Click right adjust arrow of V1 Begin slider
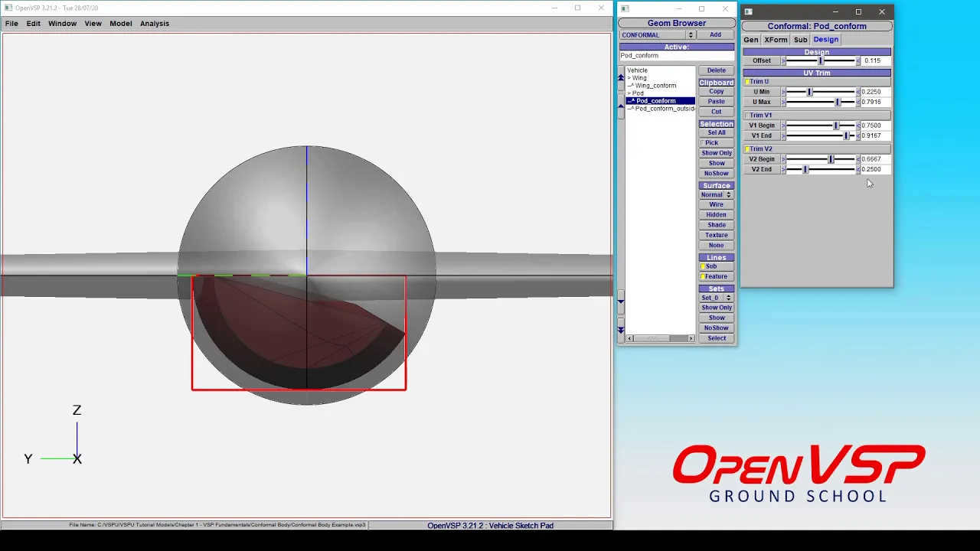This screenshot has width=980, height=551. coord(858,126)
